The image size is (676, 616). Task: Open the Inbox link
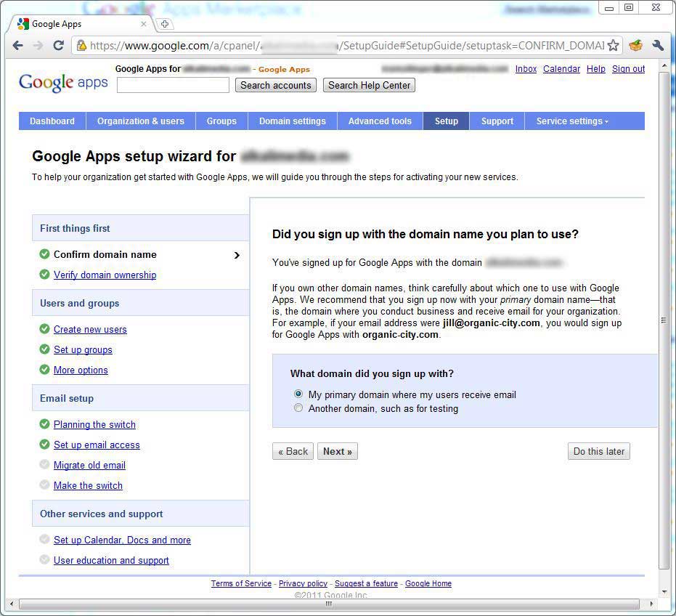tap(526, 68)
